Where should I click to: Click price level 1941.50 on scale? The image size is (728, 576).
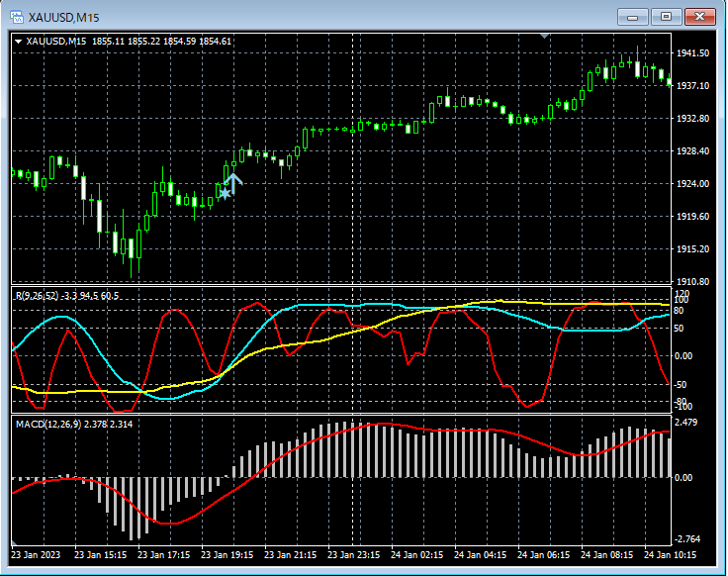(x=692, y=53)
